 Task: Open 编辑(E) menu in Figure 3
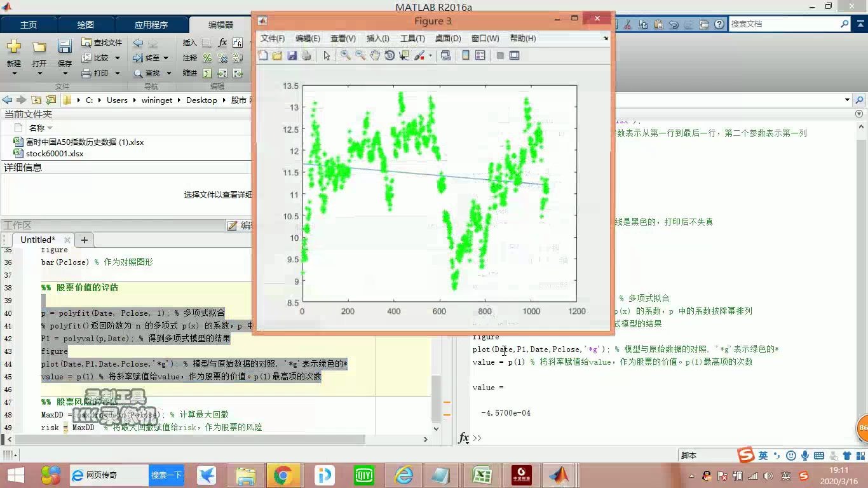click(x=308, y=38)
